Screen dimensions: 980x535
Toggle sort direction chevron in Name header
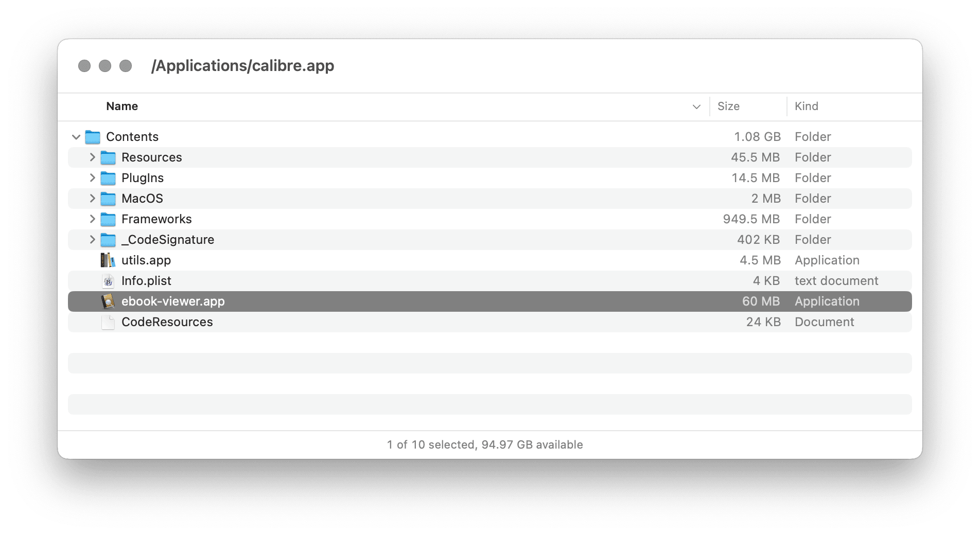coord(696,107)
